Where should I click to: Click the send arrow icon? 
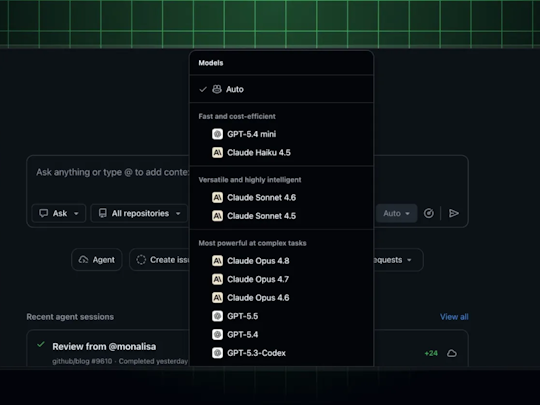tap(454, 214)
